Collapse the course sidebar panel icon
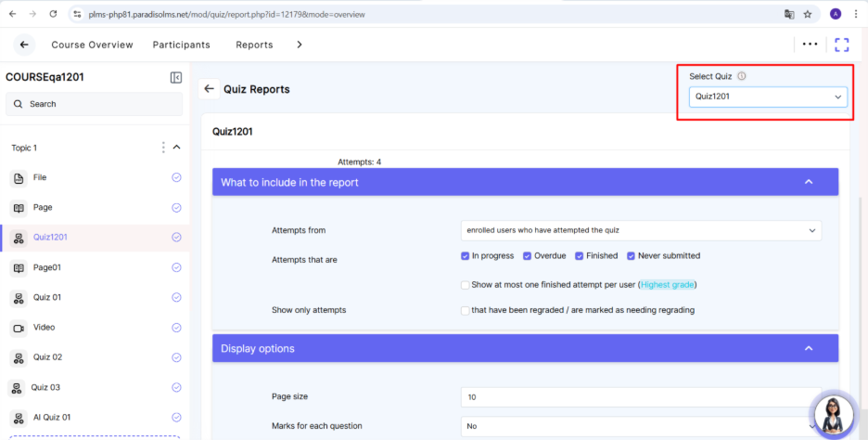The width and height of the screenshot is (868, 440). pyautogui.click(x=176, y=78)
